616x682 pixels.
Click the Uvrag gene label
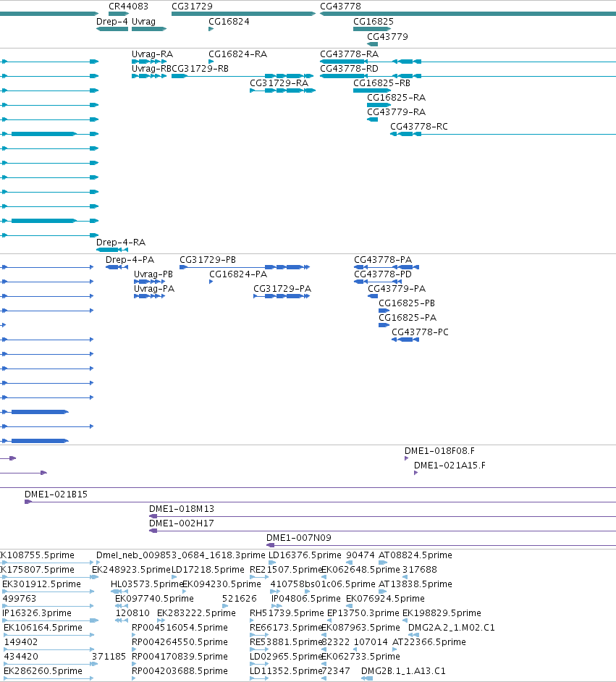(143, 22)
